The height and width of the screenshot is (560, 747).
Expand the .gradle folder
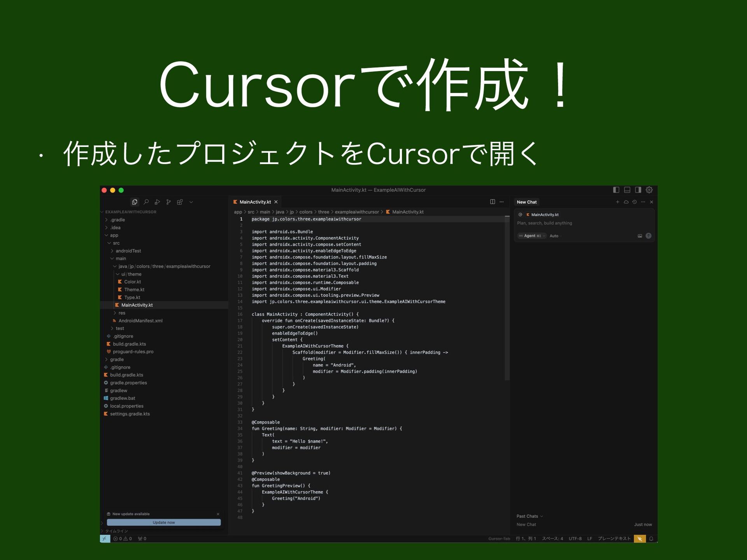tap(163, 220)
